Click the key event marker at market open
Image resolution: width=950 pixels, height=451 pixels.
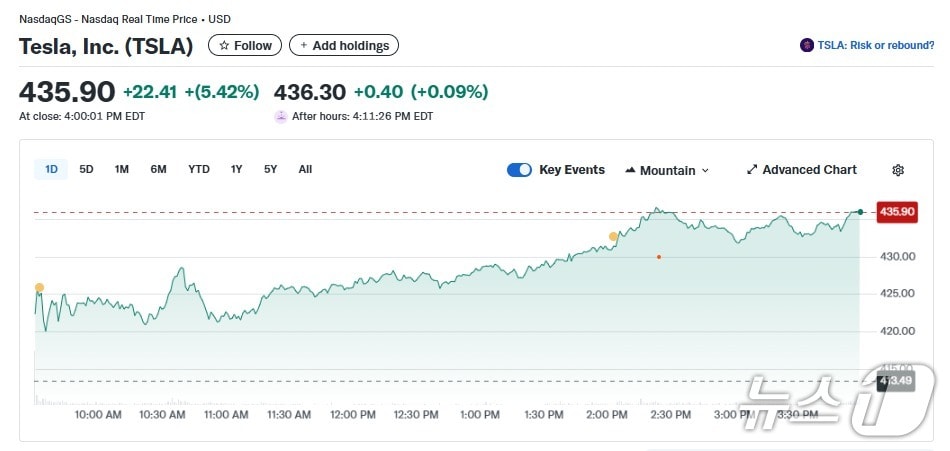39,288
